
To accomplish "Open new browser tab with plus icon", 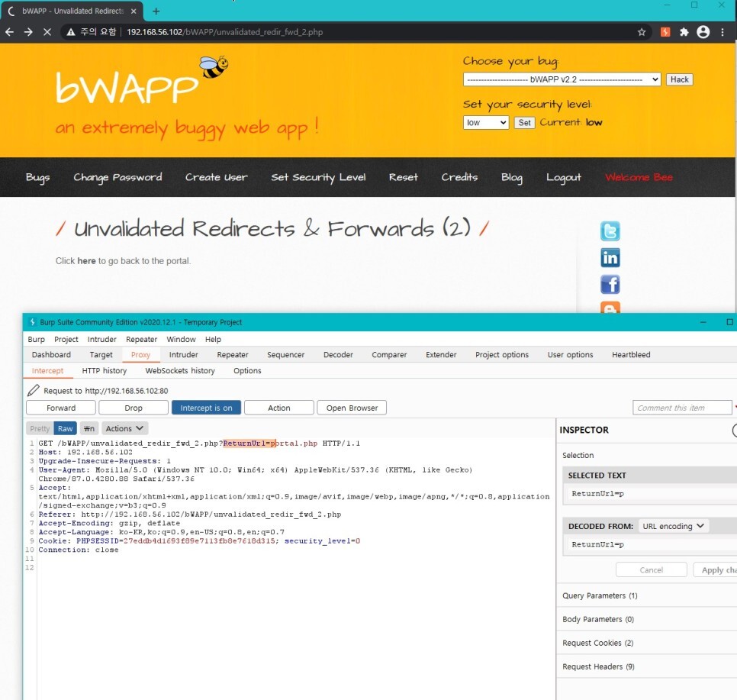I will point(156,11).
